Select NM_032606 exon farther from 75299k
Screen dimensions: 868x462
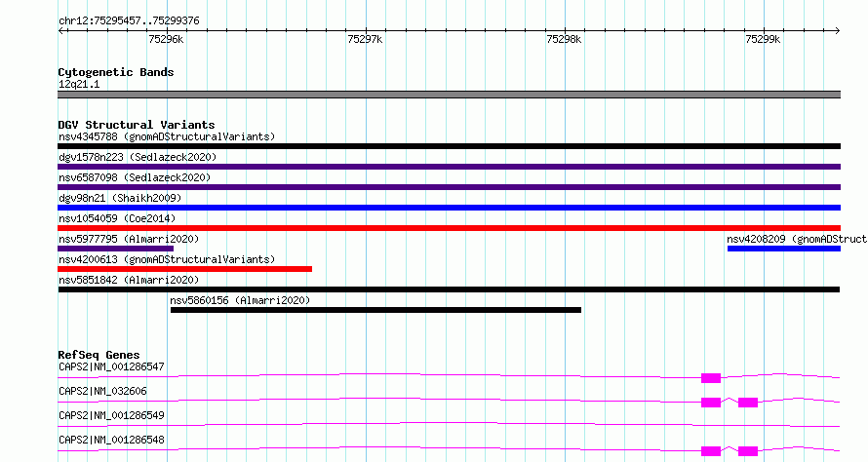pos(711,403)
